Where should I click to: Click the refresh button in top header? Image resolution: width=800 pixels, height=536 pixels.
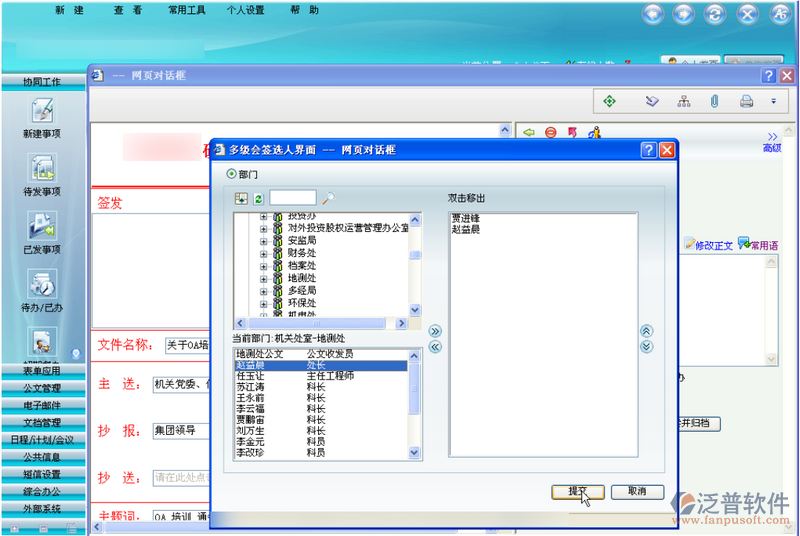pos(715,14)
